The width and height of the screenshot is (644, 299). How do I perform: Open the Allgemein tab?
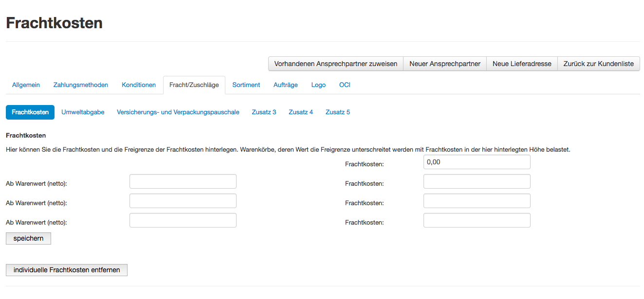[x=26, y=85]
